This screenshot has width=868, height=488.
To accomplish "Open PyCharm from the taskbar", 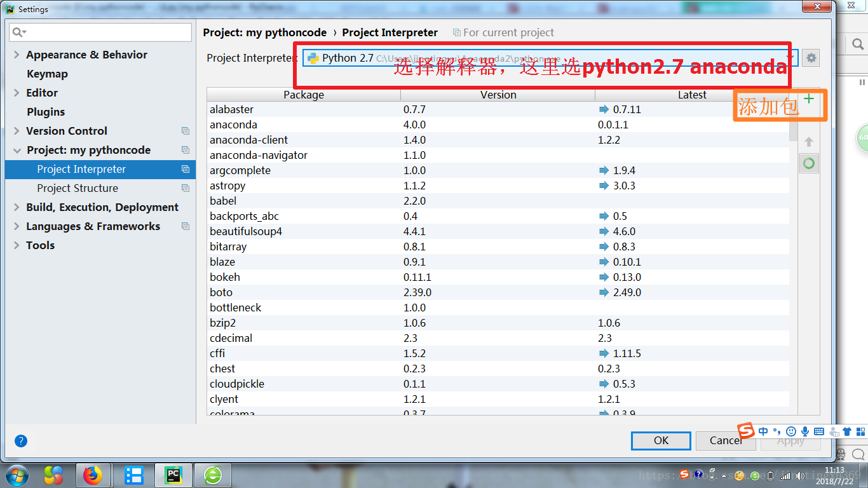I will pos(173,475).
